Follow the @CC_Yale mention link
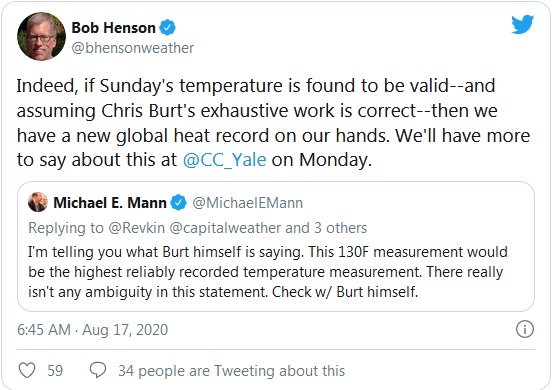The height and width of the screenshot is (390, 555). click(224, 160)
